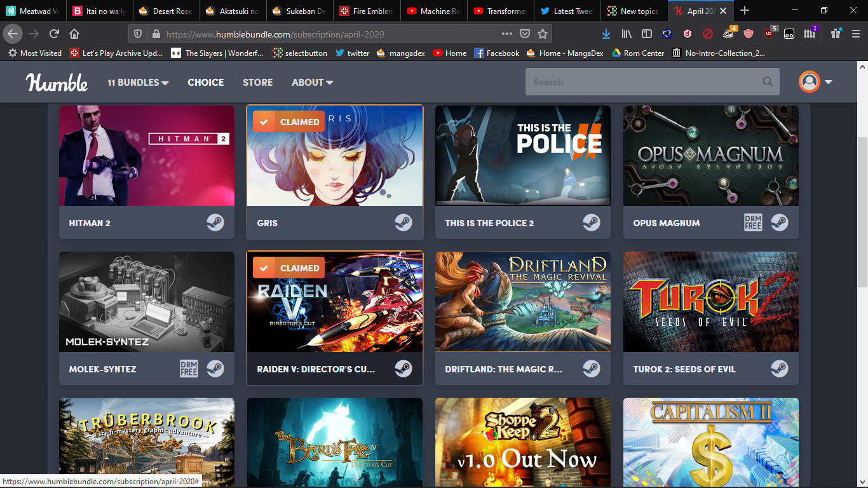
Task: Click the search magnifier icon in Humble header
Action: 768,82
